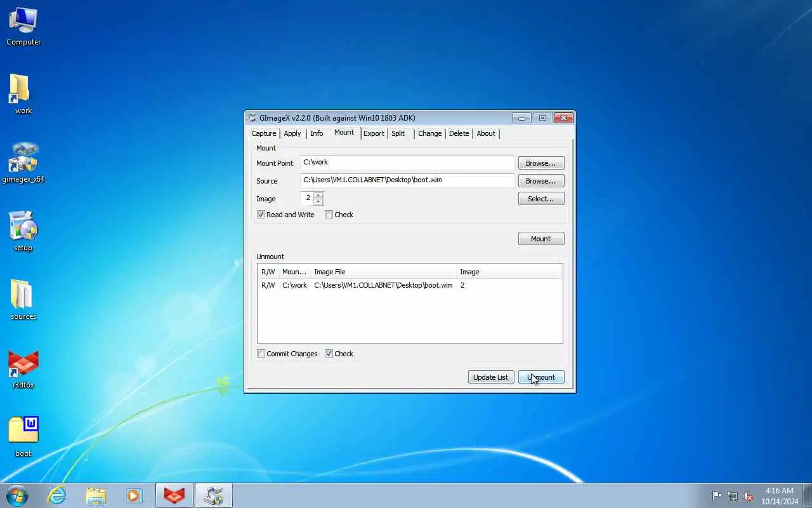Open the Info tab
The image size is (812, 508).
click(x=317, y=133)
